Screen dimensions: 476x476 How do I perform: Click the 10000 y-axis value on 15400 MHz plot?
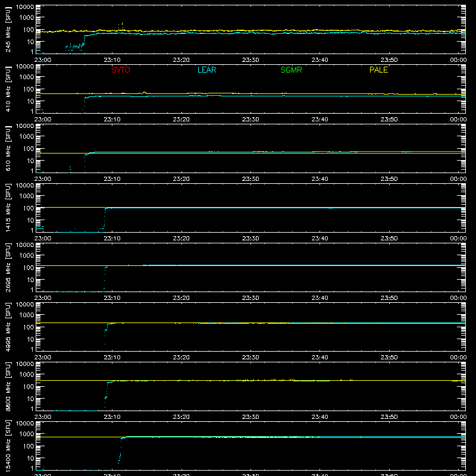click(25, 424)
